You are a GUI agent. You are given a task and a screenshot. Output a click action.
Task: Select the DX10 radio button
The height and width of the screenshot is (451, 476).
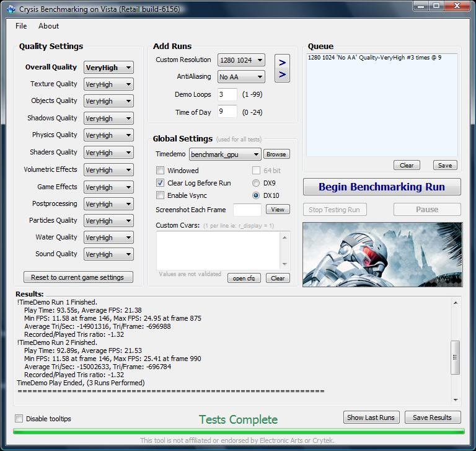pos(256,195)
